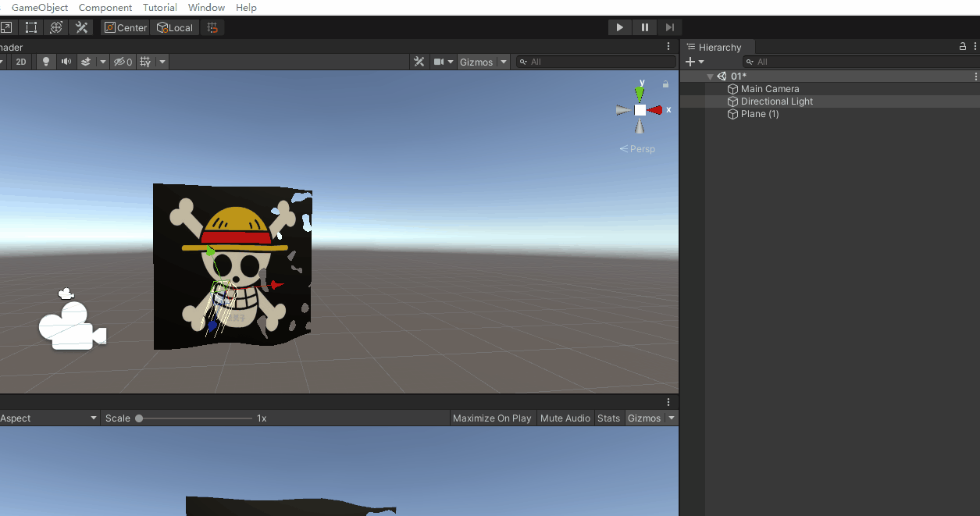Toggle scene grid visibility icon
The height and width of the screenshot is (516, 980).
(x=146, y=62)
